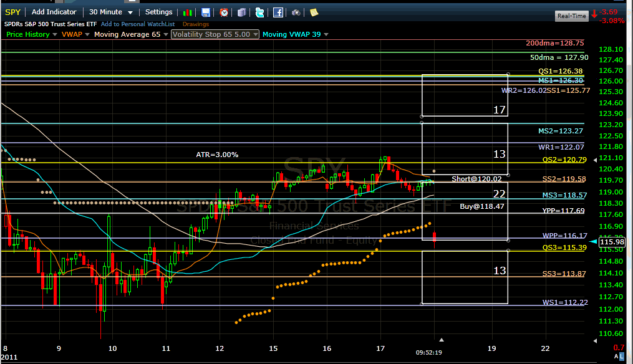Select the YPP=117.69 label

563,210
